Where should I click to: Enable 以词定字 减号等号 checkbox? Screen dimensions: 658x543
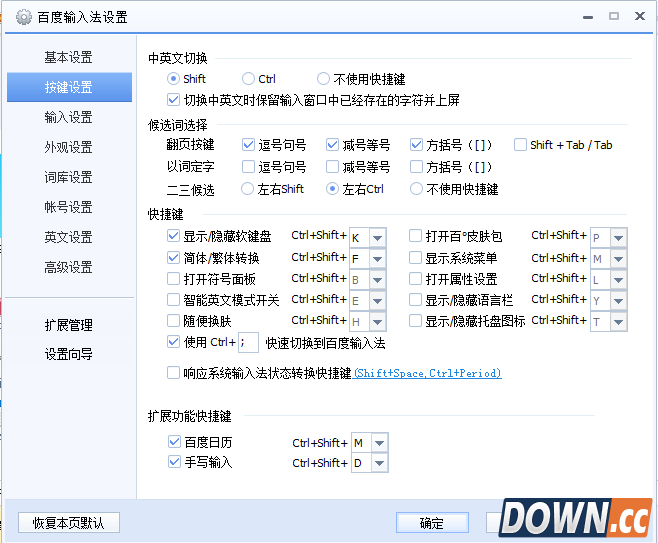332,167
